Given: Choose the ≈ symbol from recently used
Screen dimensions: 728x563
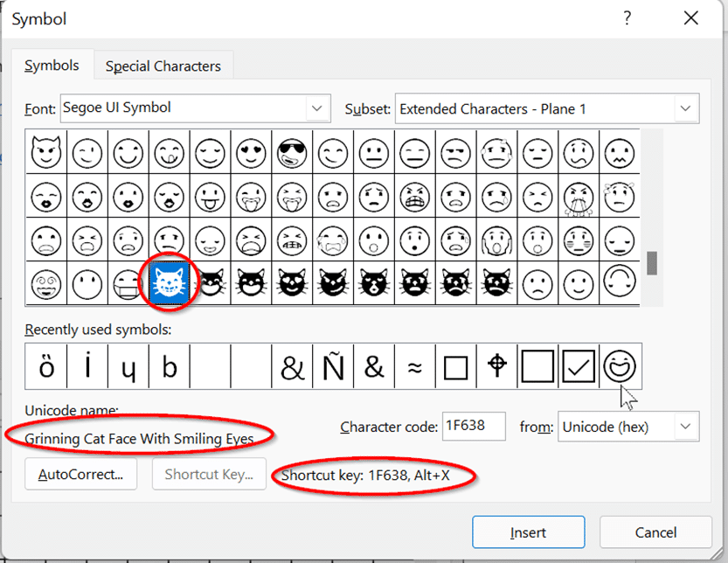Looking at the screenshot, I should tap(414, 367).
